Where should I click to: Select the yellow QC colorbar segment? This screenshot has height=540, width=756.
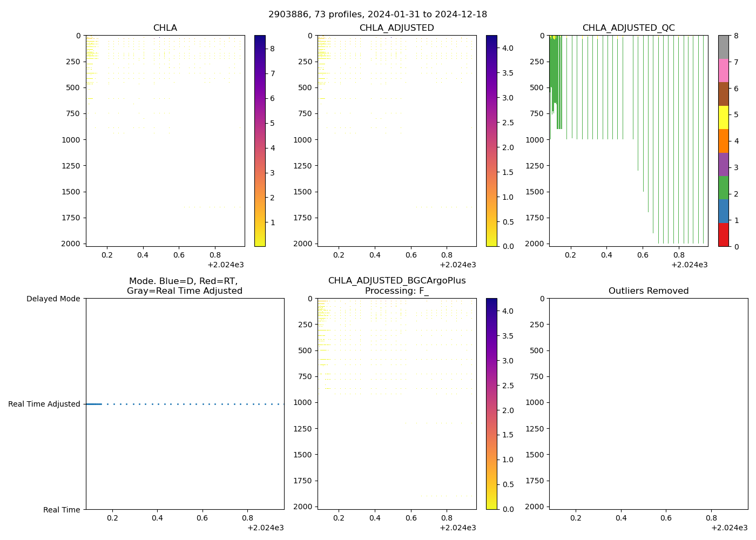click(724, 117)
